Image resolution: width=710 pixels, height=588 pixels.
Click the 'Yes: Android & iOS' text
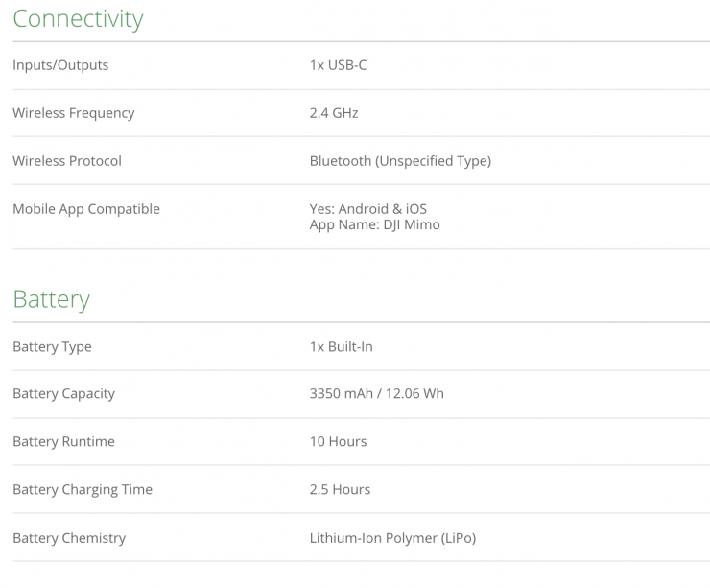[x=368, y=209]
